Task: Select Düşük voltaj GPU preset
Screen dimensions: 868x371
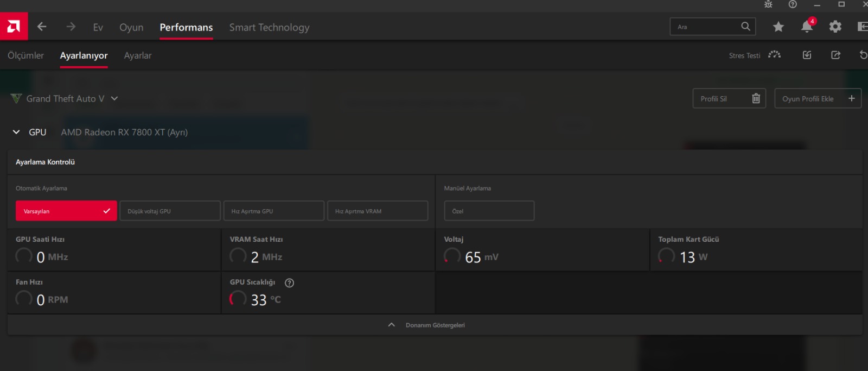Action: coord(170,211)
